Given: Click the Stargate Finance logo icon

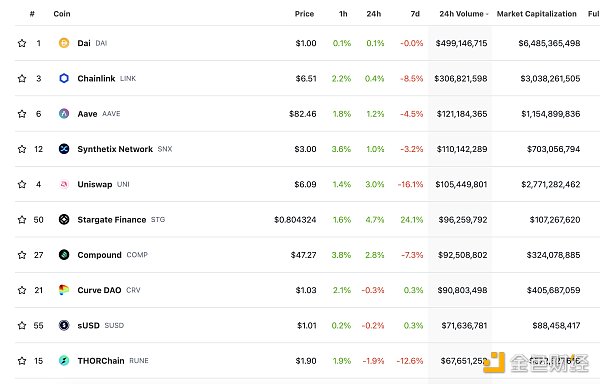Looking at the screenshot, I should pos(64,220).
